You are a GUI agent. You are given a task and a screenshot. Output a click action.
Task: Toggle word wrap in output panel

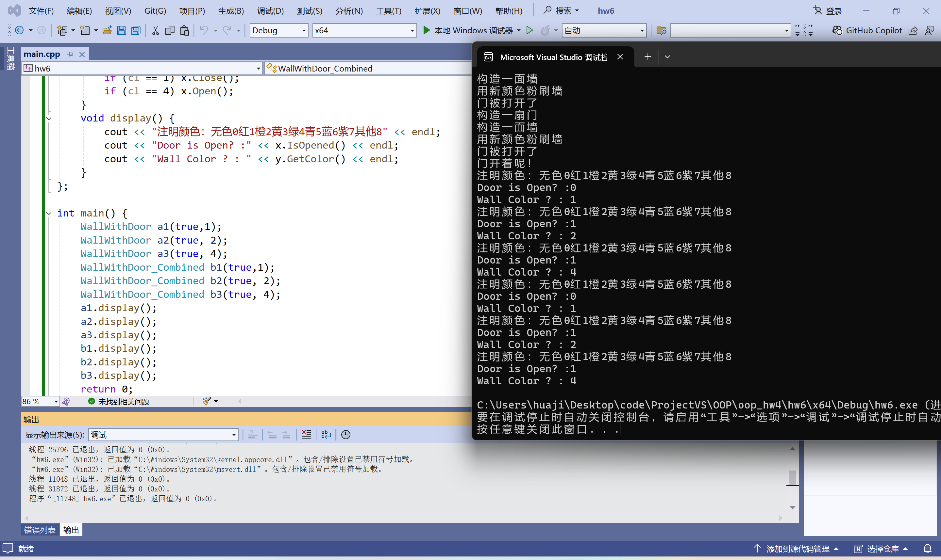(326, 435)
